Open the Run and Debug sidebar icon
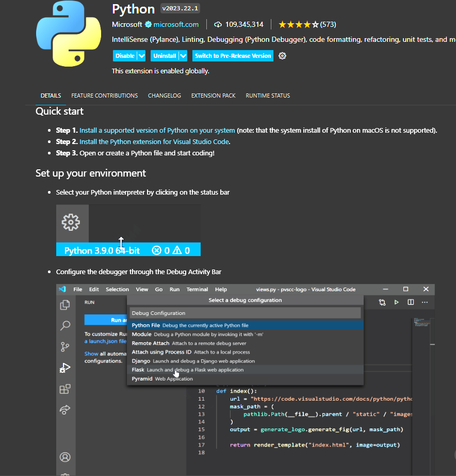This screenshot has height=476, width=456. click(65, 368)
